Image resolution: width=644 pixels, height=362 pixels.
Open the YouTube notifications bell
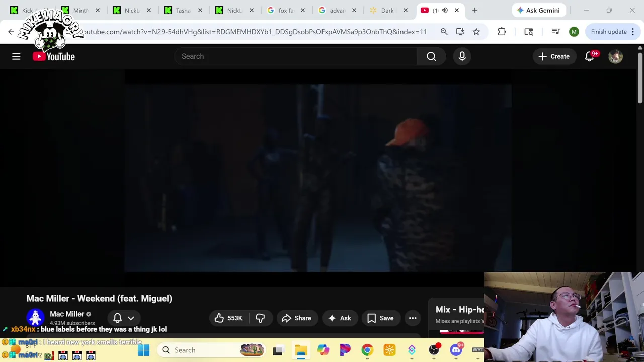pyautogui.click(x=590, y=56)
